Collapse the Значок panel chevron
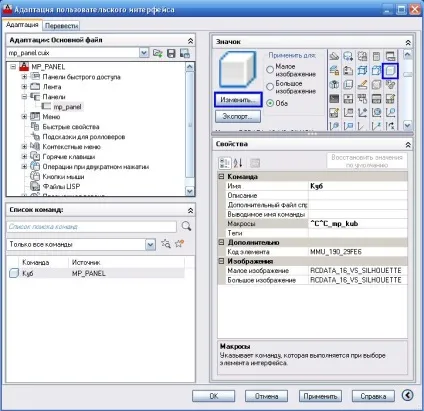The height and width of the screenshot is (411, 424). pyautogui.click(x=408, y=42)
